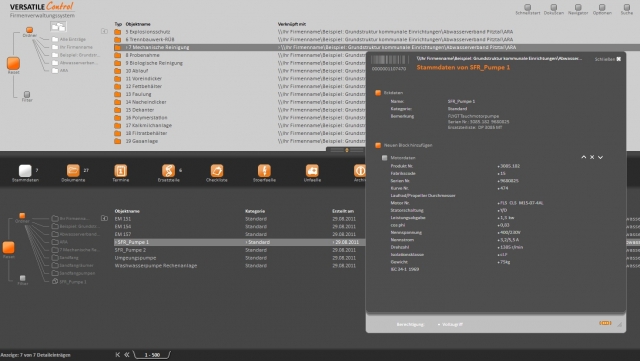
Task: Click the folder-structure view icon above the upper tree
Action: tap(58, 27)
